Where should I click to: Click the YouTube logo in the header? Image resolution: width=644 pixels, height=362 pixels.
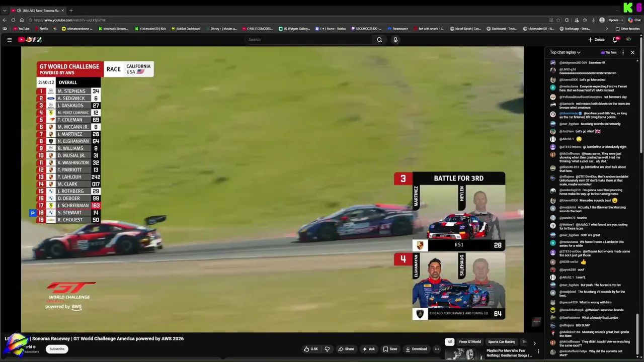click(x=30, y=40)
